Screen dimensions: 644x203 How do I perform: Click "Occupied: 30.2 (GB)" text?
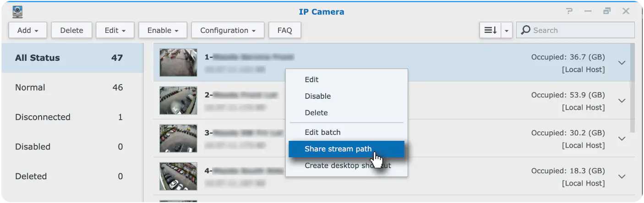568,133
